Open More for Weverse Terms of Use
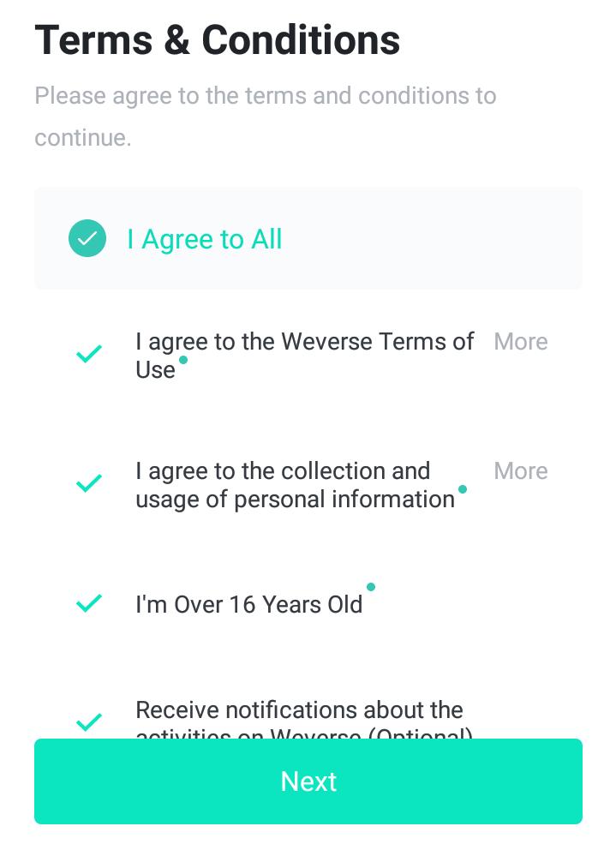Image resolution: width=616 pixels, height=850 pixels. pyautogui.click(x=521, y=342)
